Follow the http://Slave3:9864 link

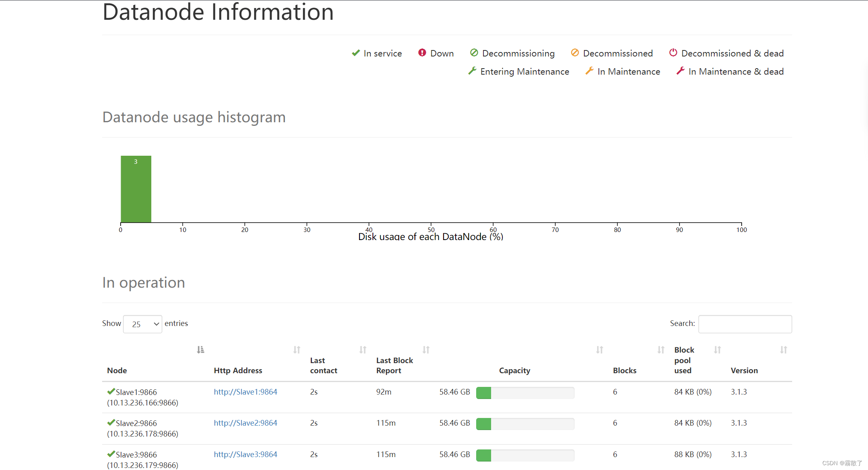pyautogui.click(x=245, y=454)
